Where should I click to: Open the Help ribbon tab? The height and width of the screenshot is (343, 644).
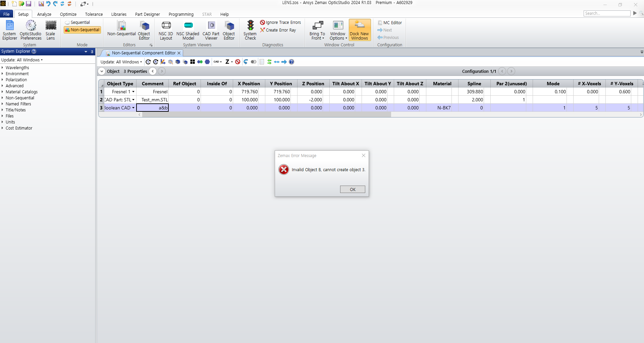(x=224, y=14)
